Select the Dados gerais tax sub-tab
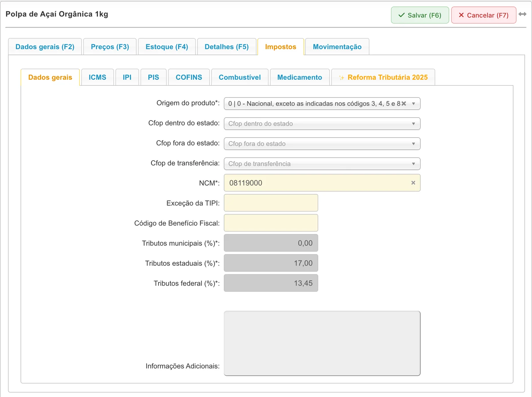The width and height of the screenshot is (532, 397). click(50, 77)
